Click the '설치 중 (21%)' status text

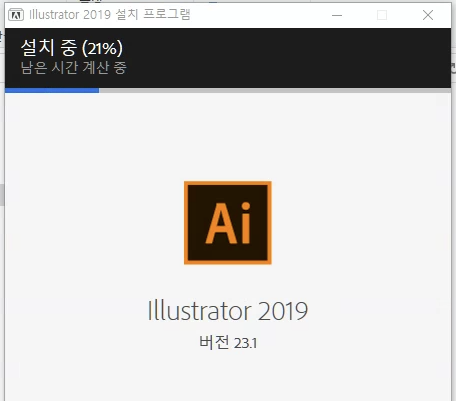click(x=72, y=48)
